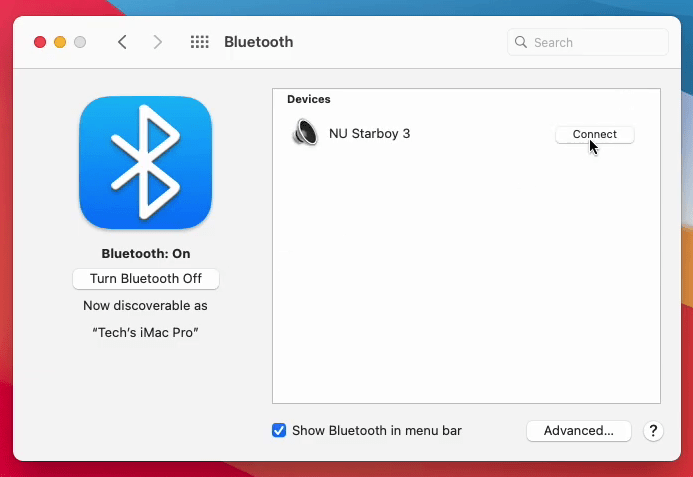Click the Bluetooth: On status text
693x477 pixels.
[x=146, y=254]
